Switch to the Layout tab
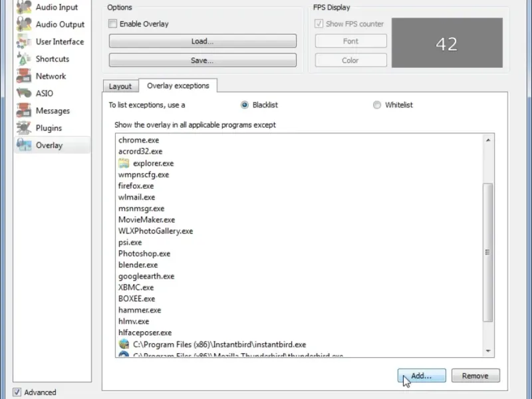Image resolution: width=532 pixels, height=399 pixels. 120,86
